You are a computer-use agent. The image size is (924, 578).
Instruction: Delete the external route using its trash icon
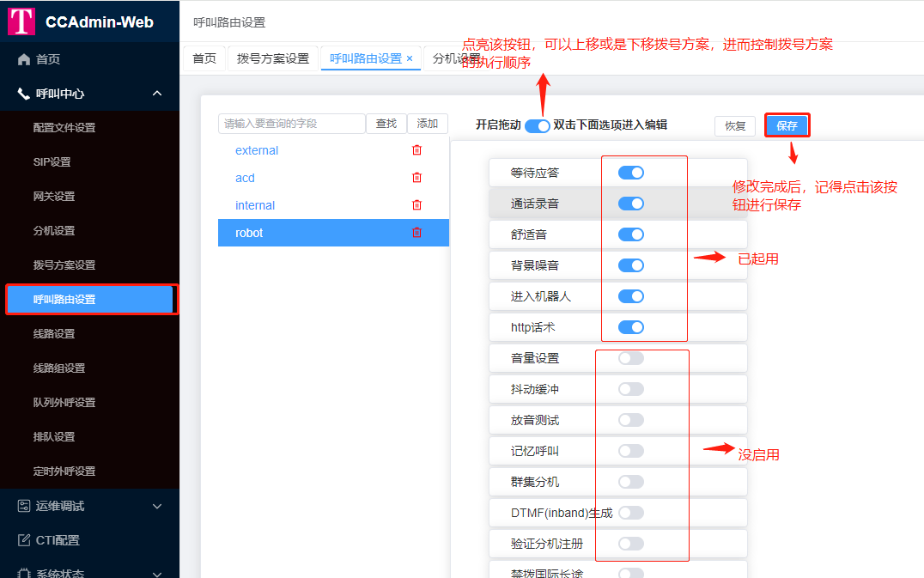[417, 149]
